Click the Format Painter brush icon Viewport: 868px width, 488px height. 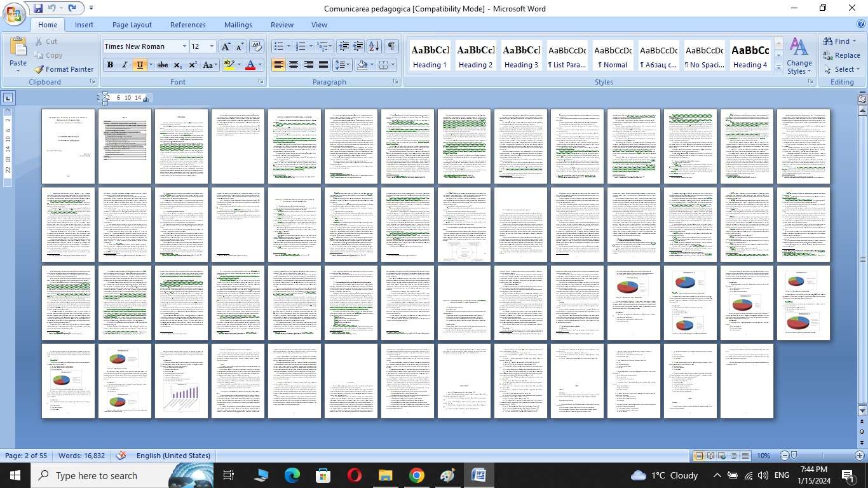click(x=39, y=69)
